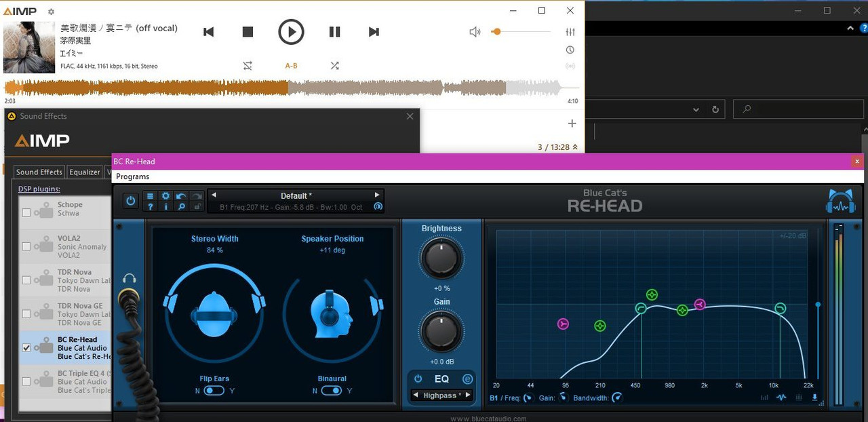Enable the TDR Nova plugin checkbox
Screen dimensions: 868x422
coord(26,280)
